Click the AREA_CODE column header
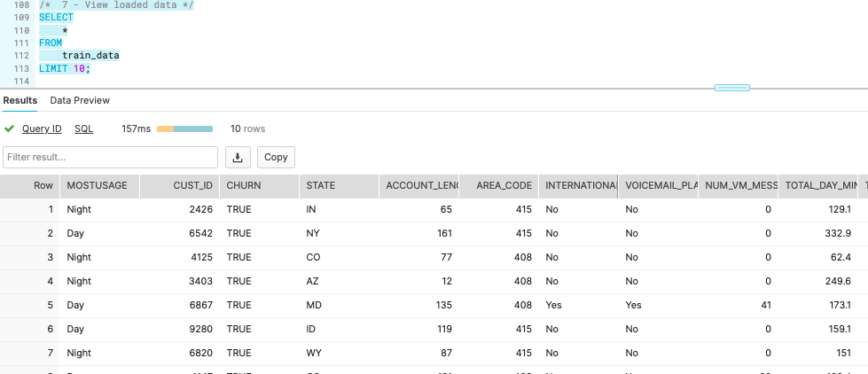The image size is (868, 374). [x=499, y=186]
